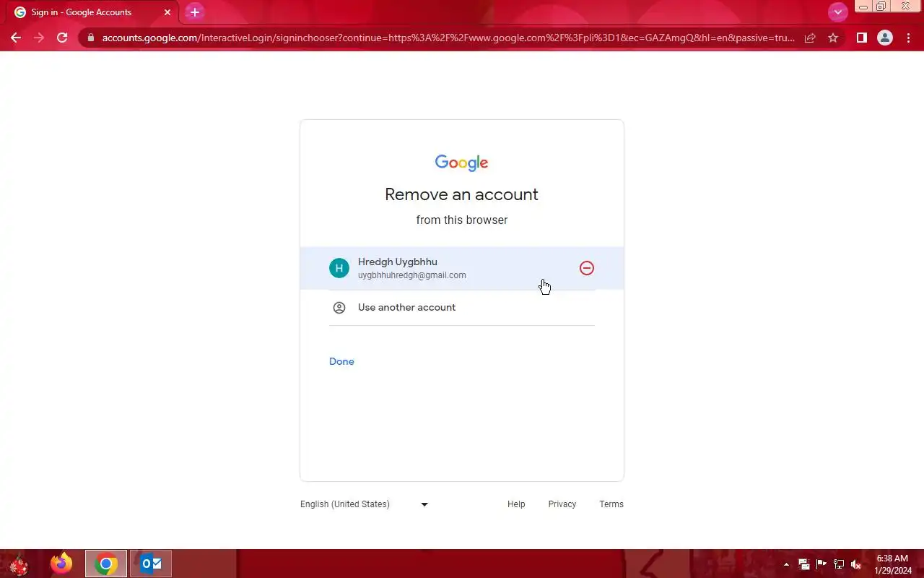
Task: Open the Chrome profile avatar menu
Action: click(x=885, y=38)
